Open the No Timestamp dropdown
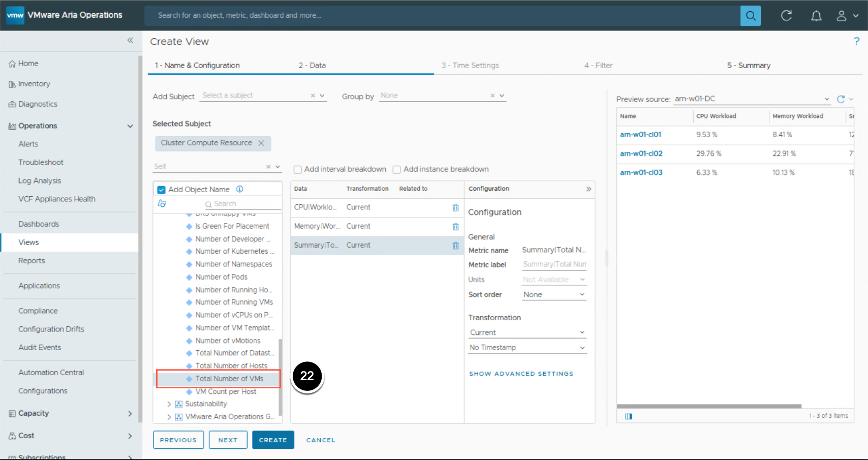The image size is (868, 460). (527, 348)
